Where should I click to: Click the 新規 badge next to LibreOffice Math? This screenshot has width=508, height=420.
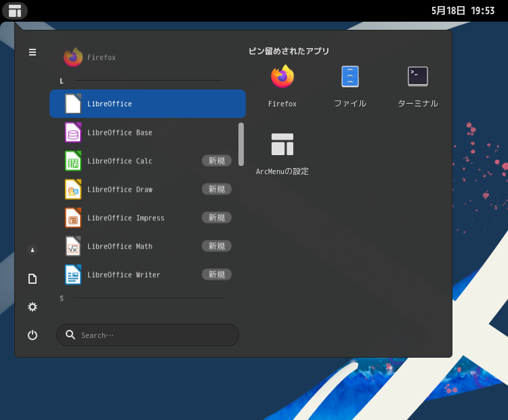[217, 247]
